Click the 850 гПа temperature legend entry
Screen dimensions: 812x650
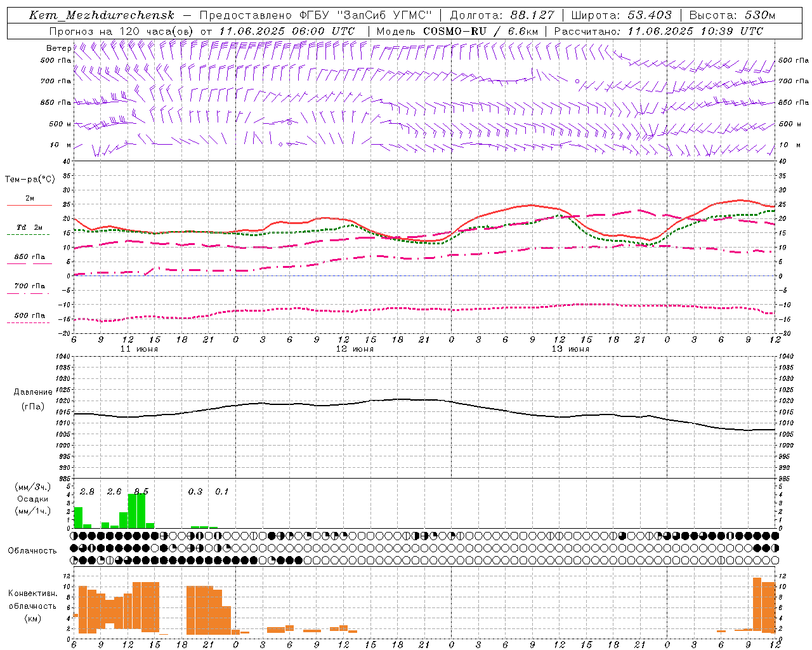[30, 257]
